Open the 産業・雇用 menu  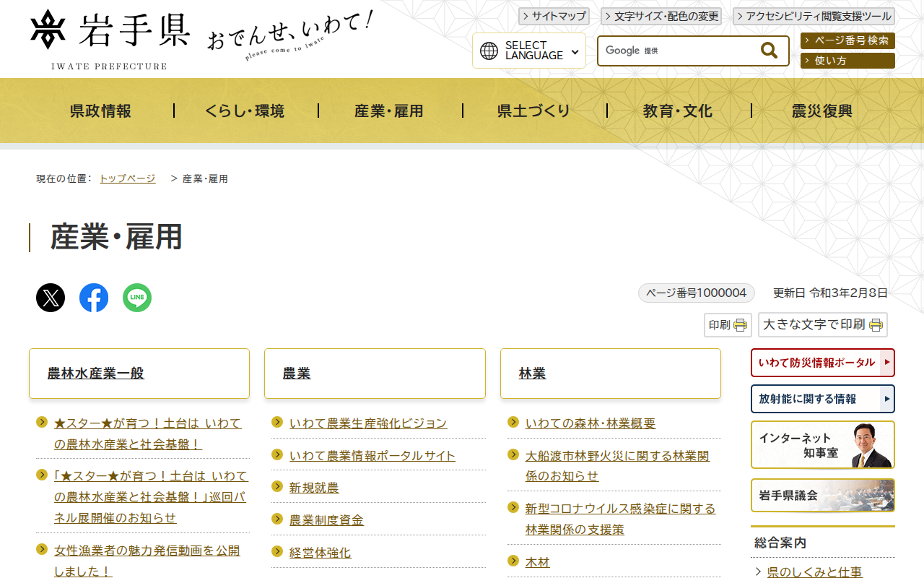pyautogui.click(x=390, y=111)
